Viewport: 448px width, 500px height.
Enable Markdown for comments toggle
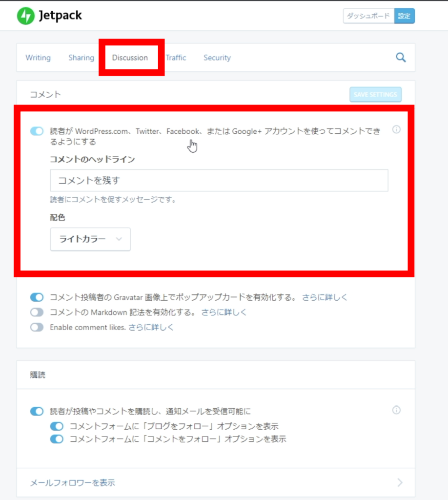(37, 312)
